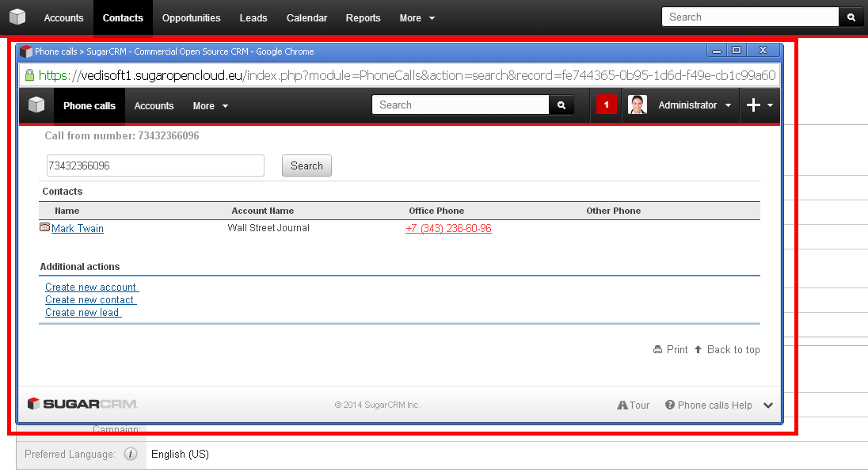Viewport: 868px width, 472px height.
Task: Minimize the Phone calls popup window
Action: 716,51
